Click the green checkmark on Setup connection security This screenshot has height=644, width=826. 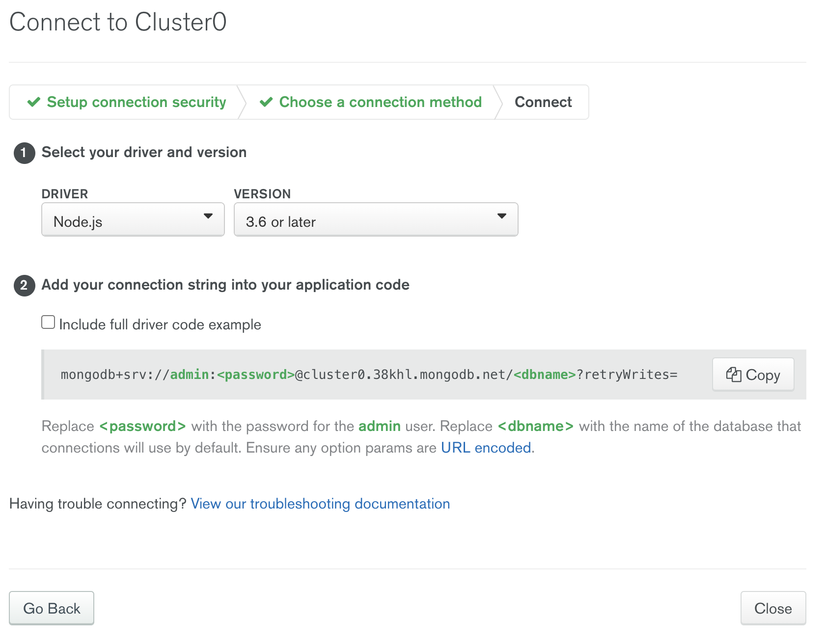pos(34,102)
